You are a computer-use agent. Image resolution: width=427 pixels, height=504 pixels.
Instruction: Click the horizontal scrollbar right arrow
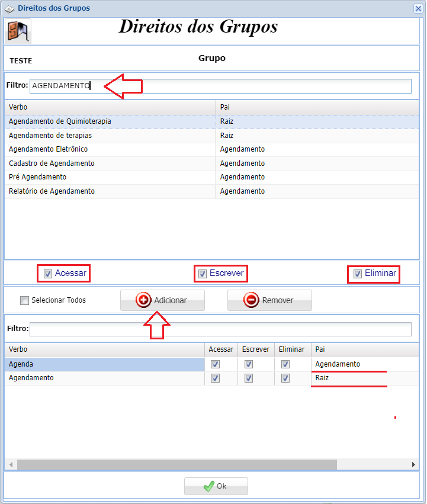coord(413,464)
